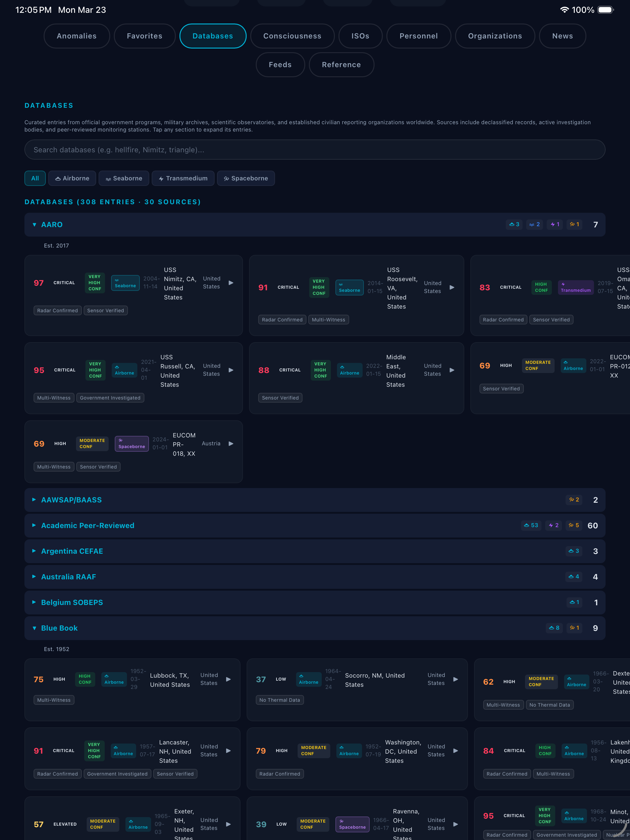Image resolution: width=630 pixels, height=840 pixels.
Task: Go to the News tab
Action: coord(563,36)
